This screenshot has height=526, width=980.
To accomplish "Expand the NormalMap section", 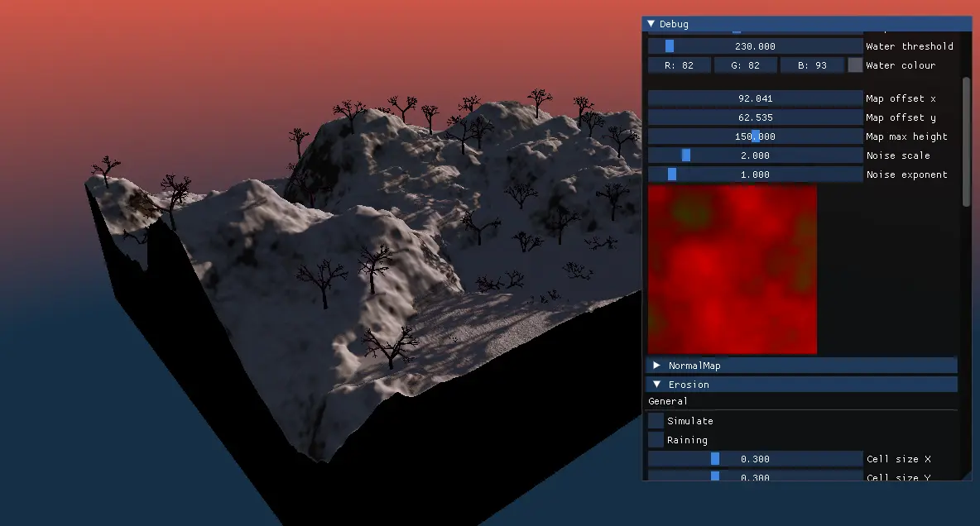I will [x=656, y=365].
